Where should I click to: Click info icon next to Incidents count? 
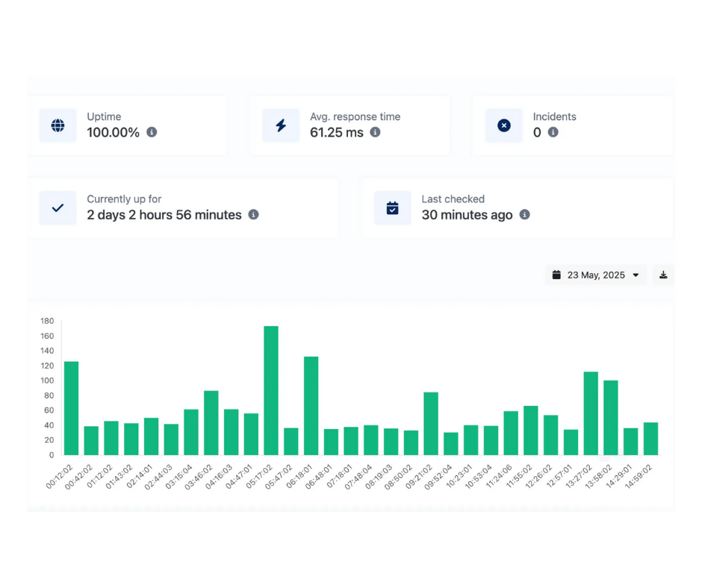[553, 133]
